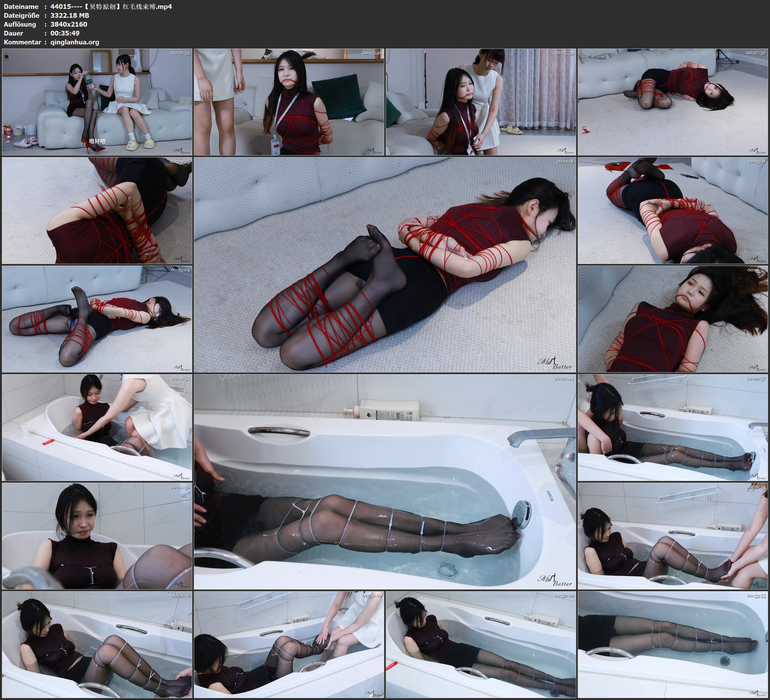
Task: Open the thumbnail at 00:16:57
Action: (673, 319)
